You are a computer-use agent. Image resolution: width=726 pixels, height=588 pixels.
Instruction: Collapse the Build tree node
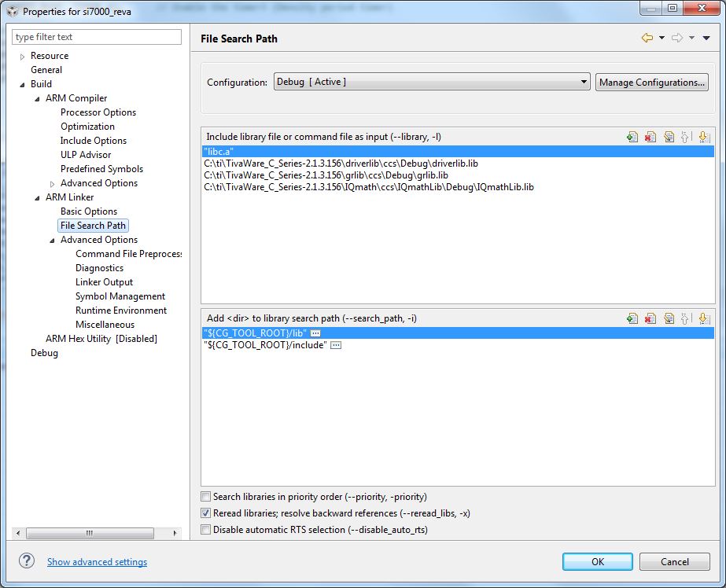click(22, 85)
